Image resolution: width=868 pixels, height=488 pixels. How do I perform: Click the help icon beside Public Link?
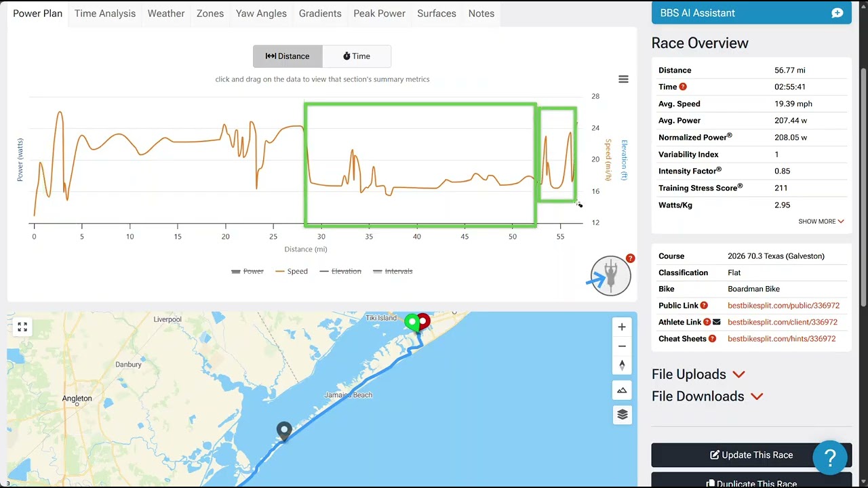click(x=704, y=306)
